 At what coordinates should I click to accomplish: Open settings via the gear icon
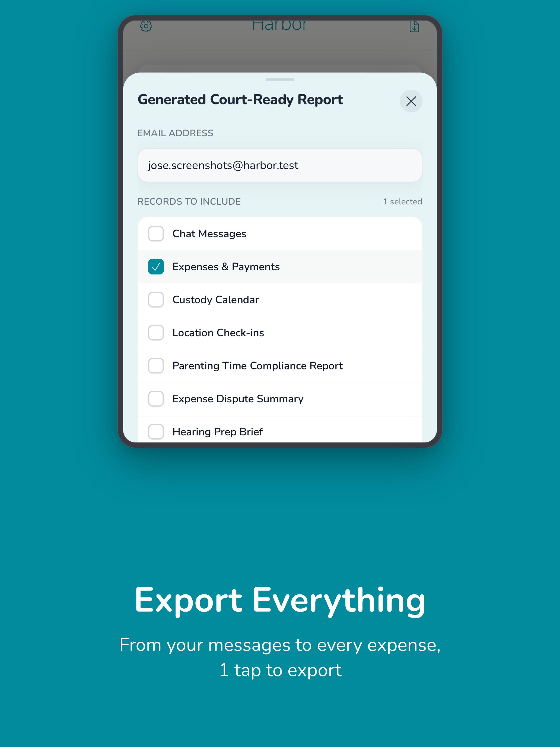[146, 26]
